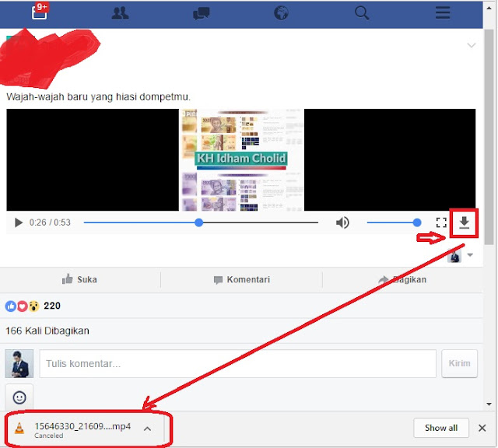Click the scrollbar down arrow
Screen dimensions: 498x448
point(489,404)
